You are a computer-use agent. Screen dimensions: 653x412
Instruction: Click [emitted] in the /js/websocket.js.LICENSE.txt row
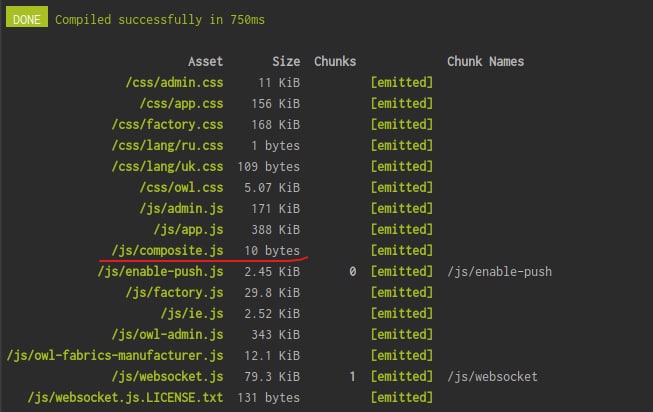tap(402, 397)
